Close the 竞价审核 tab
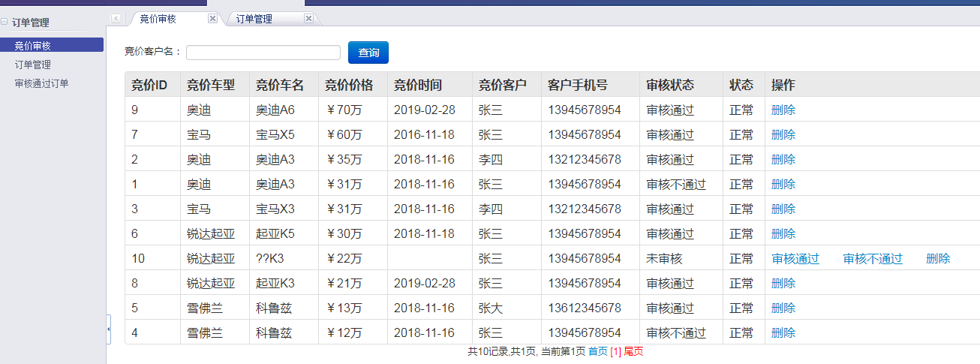This screenshot has height=364, width=980. [212, 19]
